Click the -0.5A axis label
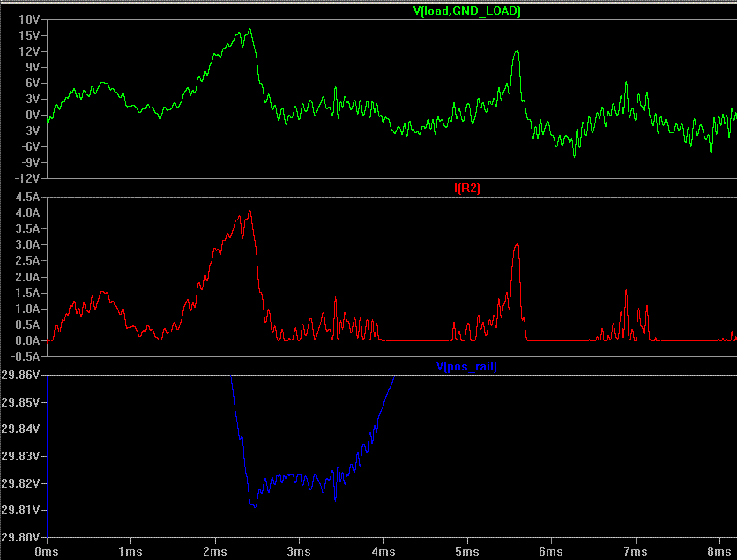 pyautogui.click(x=25, y=357)
